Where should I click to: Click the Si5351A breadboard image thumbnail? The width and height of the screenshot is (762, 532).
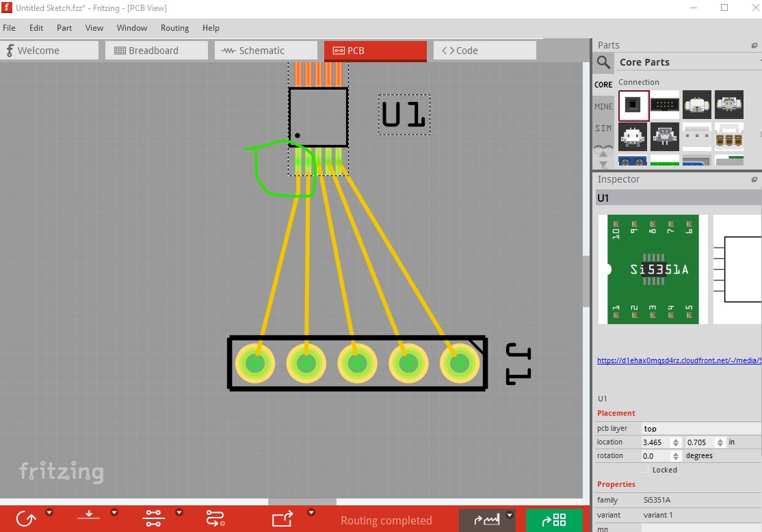coord(653,269)
